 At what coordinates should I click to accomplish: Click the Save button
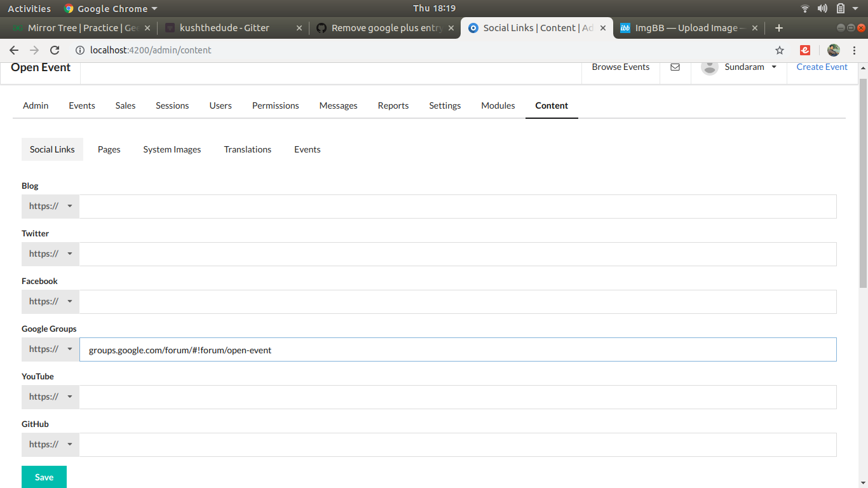point(44,477)
